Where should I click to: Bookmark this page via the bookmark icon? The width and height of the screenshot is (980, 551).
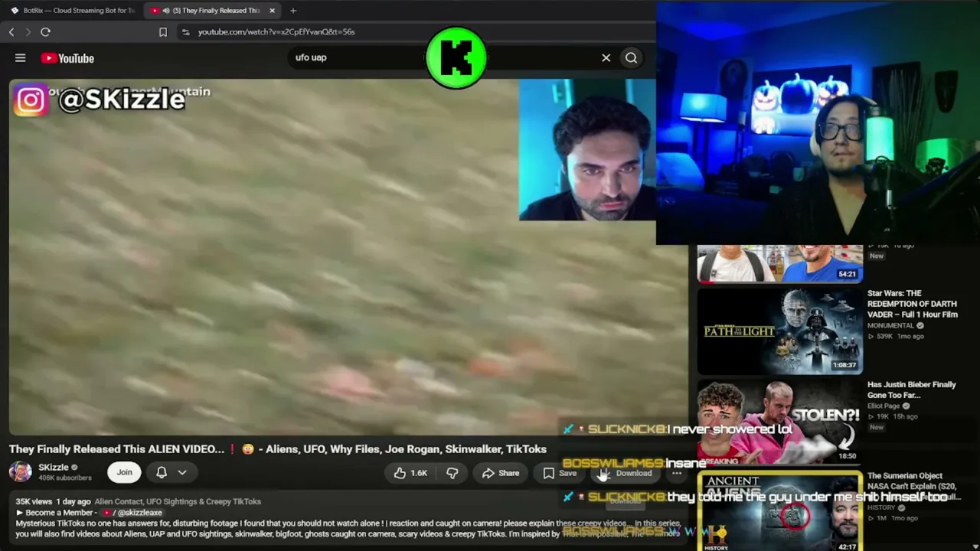coord(163,32)
